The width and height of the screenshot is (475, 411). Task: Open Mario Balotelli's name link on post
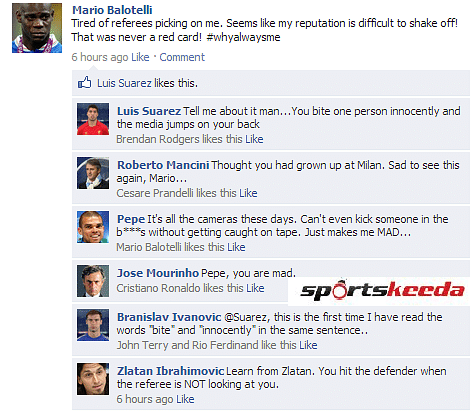click(x=112, y=10)
